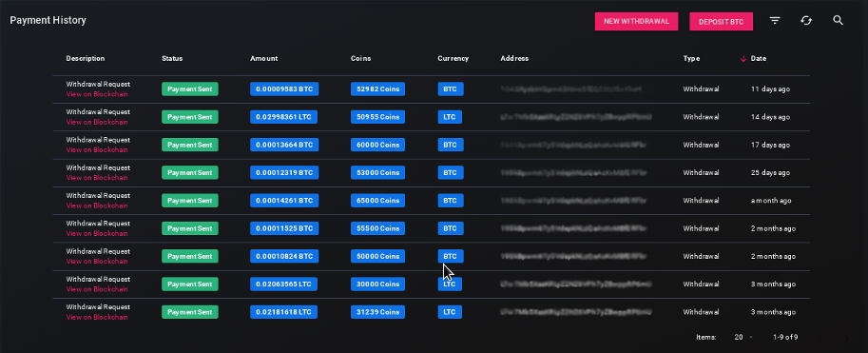This screenshot has height=353, width=868.
Task: Click the BTC currency tag in the 60000 Coins row
Action: pos(451,145)
